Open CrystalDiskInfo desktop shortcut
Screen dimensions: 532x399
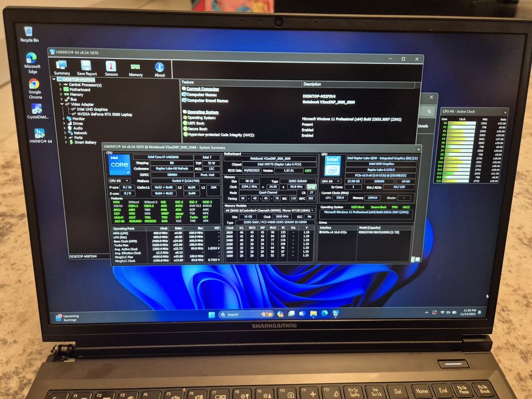click(x=37, y=112)
